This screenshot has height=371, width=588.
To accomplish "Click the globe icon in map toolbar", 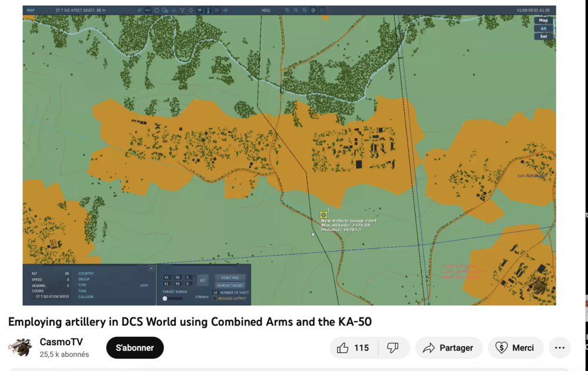I will [x=313, y=10].
